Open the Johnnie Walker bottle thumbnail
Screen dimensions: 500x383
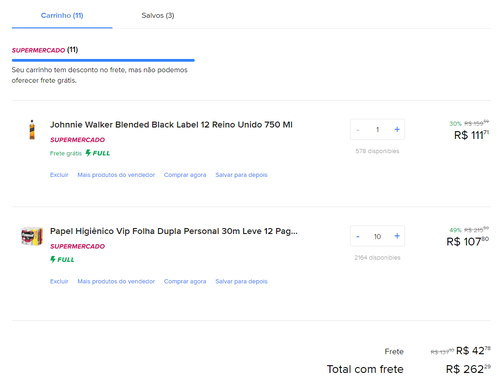tap(32, 130)
